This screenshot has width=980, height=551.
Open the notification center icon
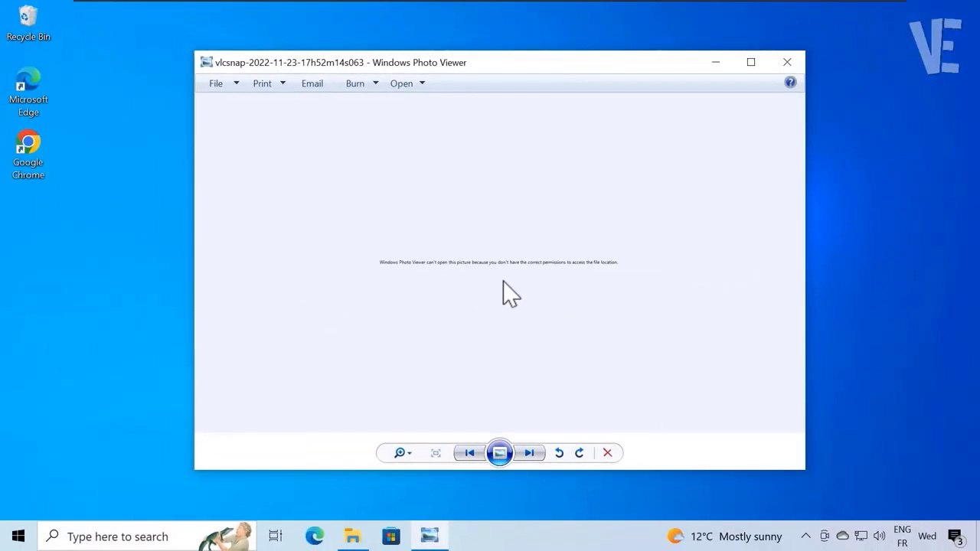pos(955,536)
